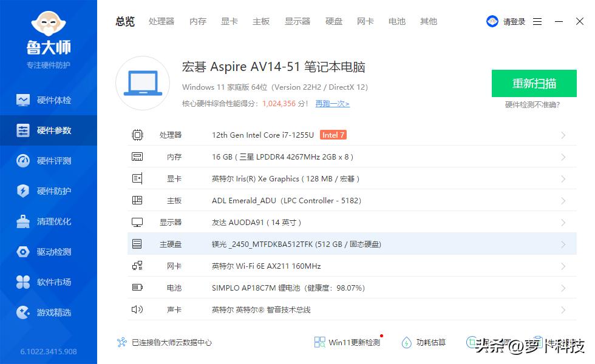595x364 pixels.
Task: Expand the 处理器 row chevron
Action: point(563,135)
